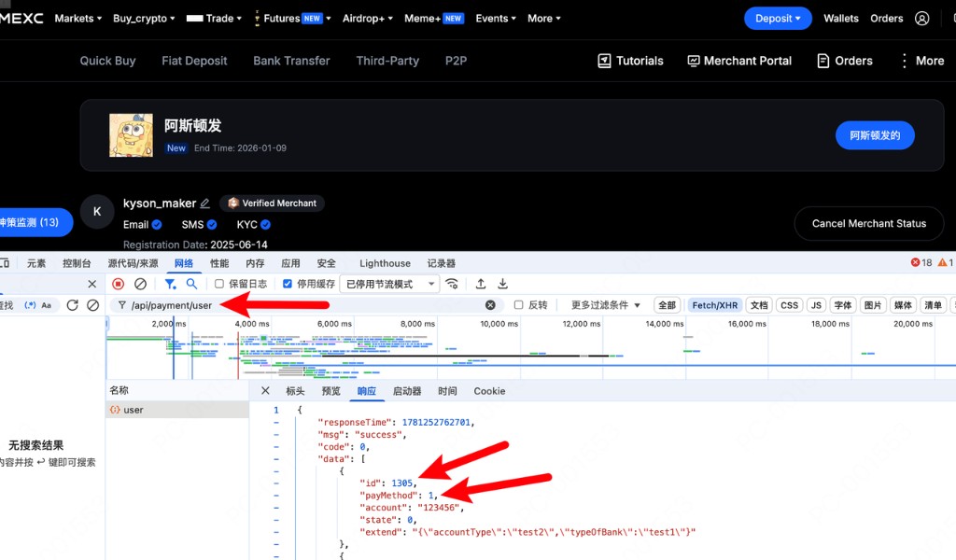
Task: Open the 预览 preview tab
Action: click(331, 391)
